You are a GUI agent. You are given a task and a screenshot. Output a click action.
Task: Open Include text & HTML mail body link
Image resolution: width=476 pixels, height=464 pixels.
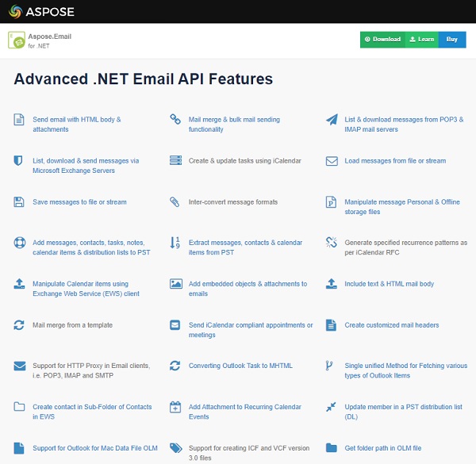(389, 284)
